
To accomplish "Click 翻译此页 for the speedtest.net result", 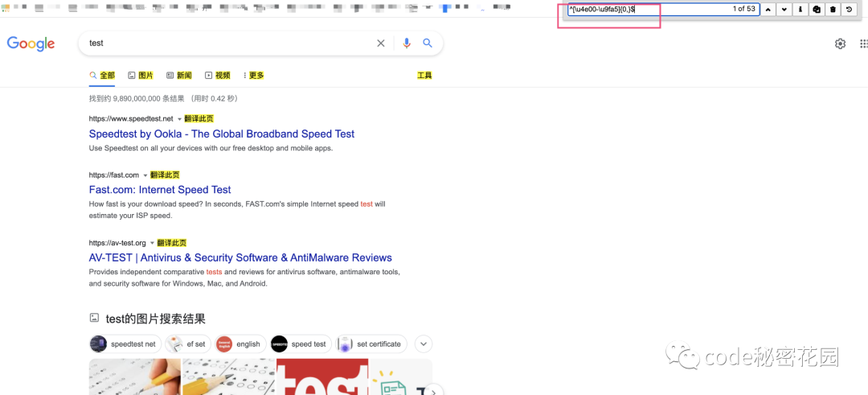I will (199, 118).
